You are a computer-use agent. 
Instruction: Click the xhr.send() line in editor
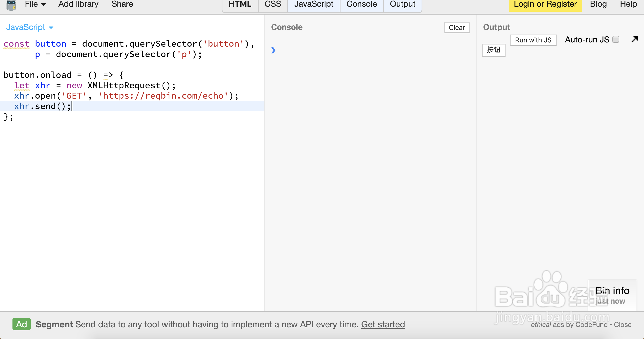click(42, 106)
